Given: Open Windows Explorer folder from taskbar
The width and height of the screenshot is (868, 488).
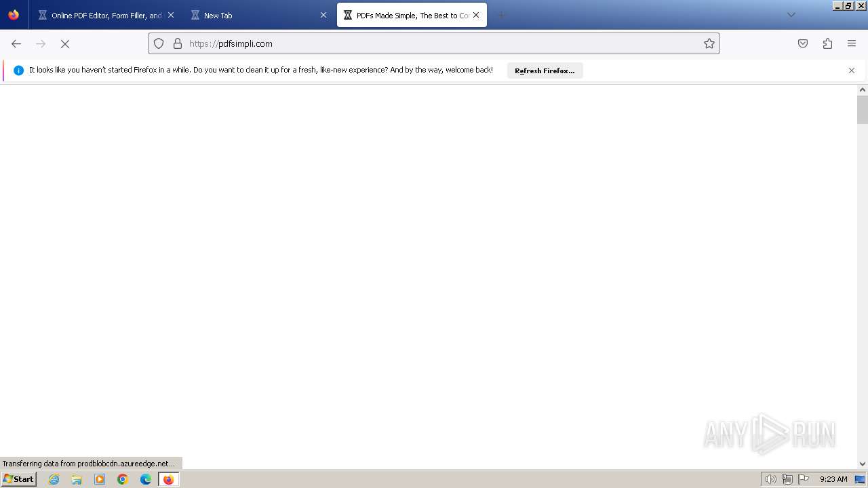Looking at the screenshot, I should (x=77, y=479).
